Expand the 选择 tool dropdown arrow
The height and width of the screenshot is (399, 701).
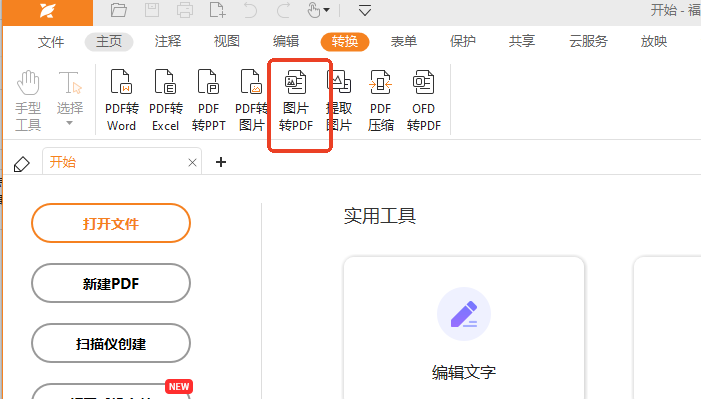click(x=69, y=123)
